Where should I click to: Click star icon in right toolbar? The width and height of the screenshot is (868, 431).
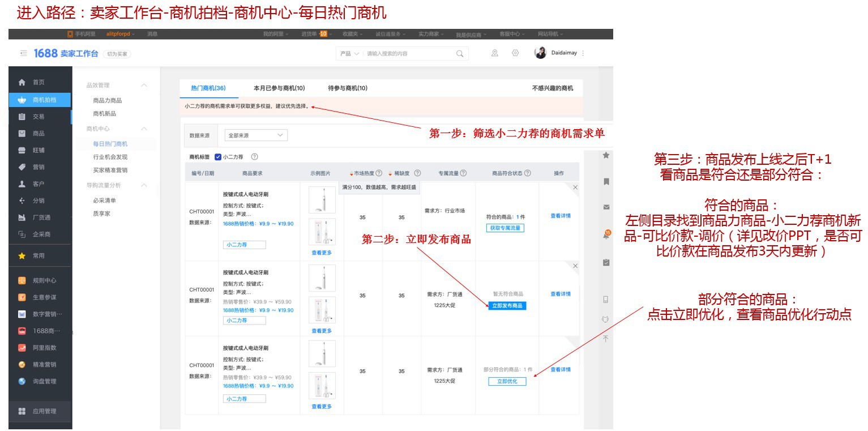(x=606, y=155)
